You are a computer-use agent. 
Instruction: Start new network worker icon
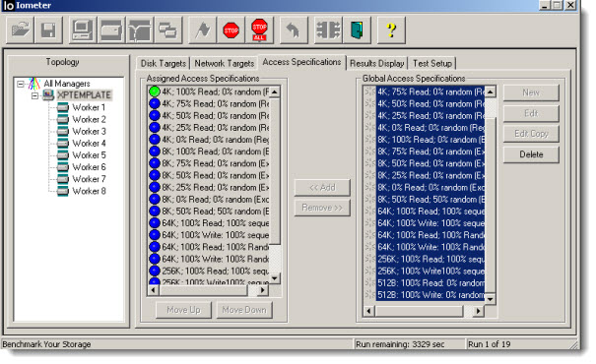click(140, 30)
